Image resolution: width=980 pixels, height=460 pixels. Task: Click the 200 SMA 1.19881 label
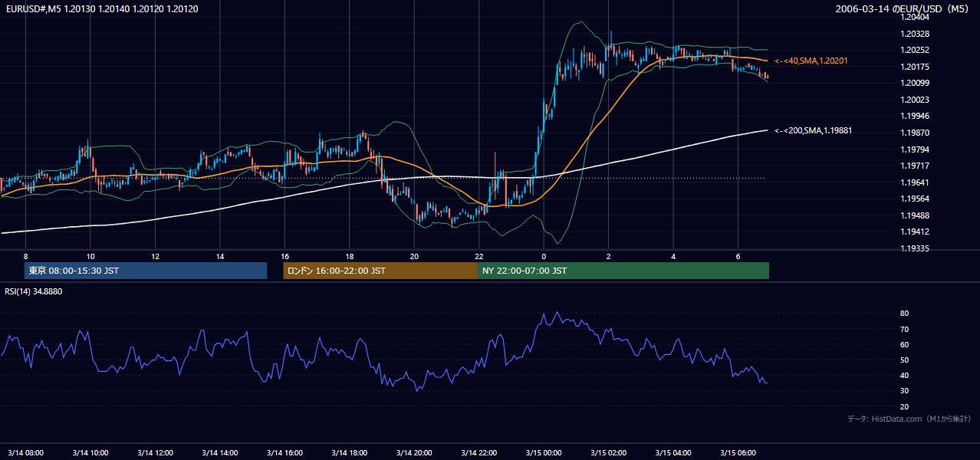pos(813,131)
